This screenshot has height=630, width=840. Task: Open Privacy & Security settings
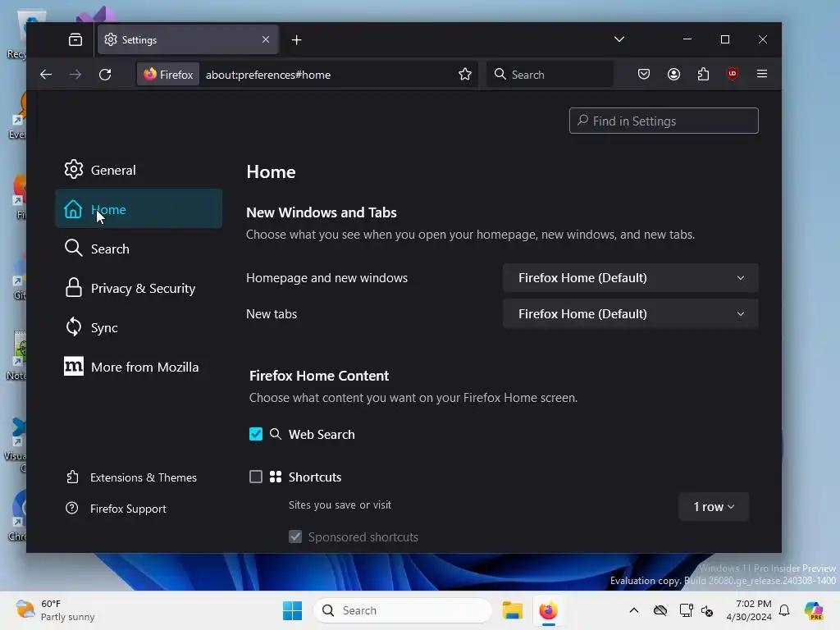click(x=138, y=288)
